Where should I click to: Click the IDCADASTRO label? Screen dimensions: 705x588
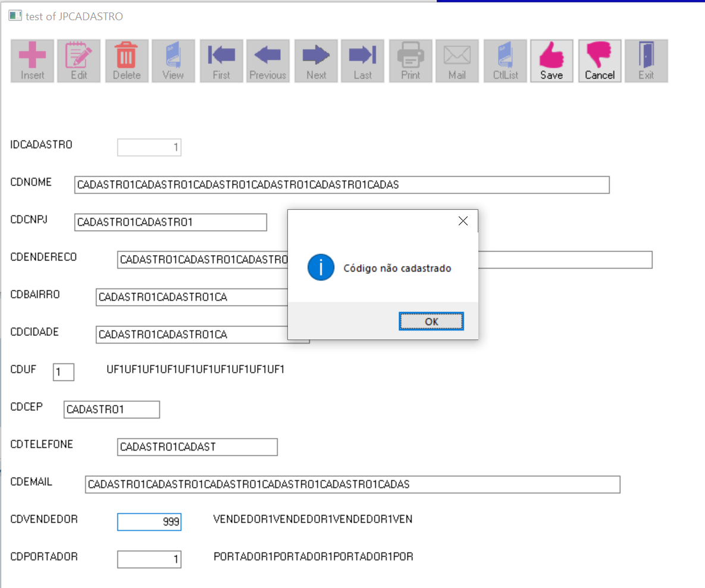click(x=42, y=144)
